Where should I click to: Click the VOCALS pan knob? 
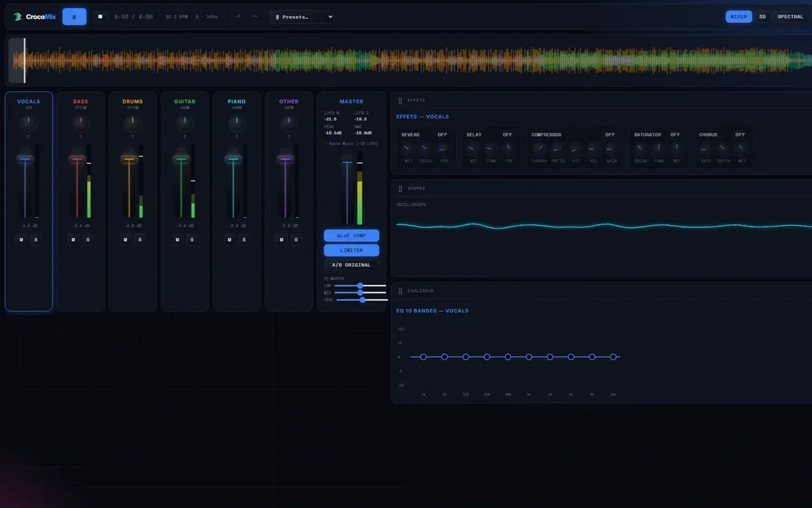pos(29,122)
